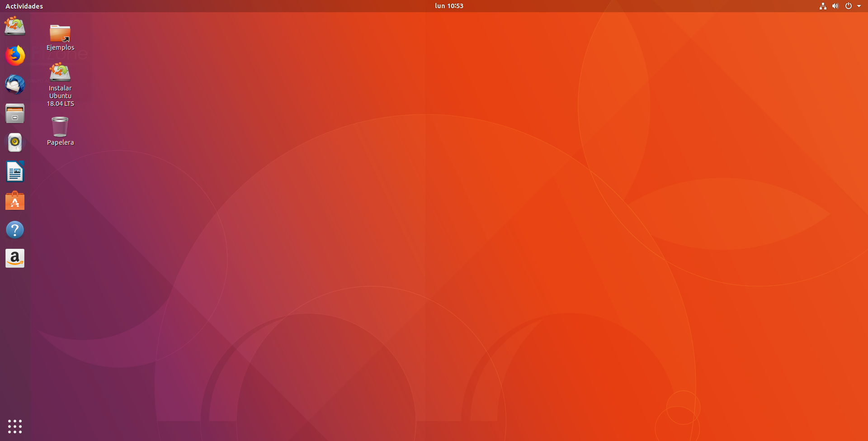Open the Help icon in the dock
The width and height of the screenshot is (868, 441).
pos(15,230)
